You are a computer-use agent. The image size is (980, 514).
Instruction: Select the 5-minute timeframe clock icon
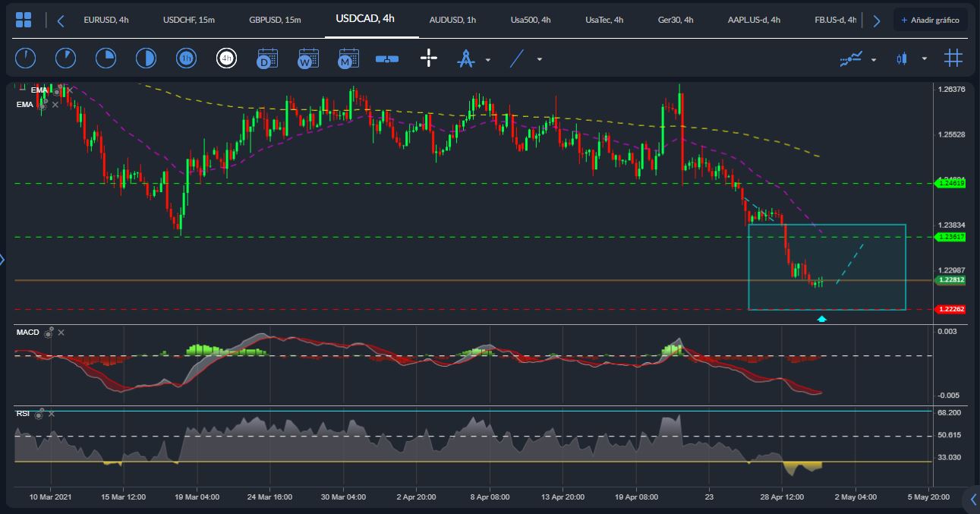point(65,58)
